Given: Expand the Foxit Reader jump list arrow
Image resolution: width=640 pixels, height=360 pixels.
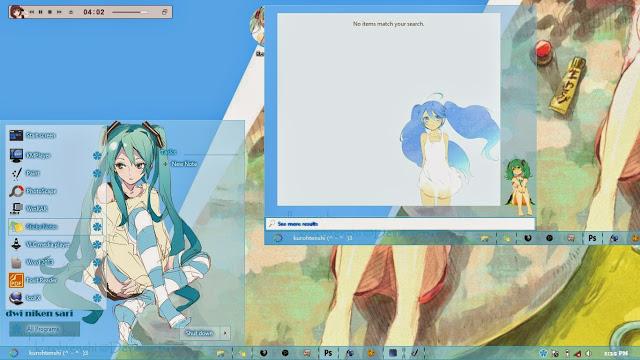Looking at the screenshot, I should pos(97,280).
